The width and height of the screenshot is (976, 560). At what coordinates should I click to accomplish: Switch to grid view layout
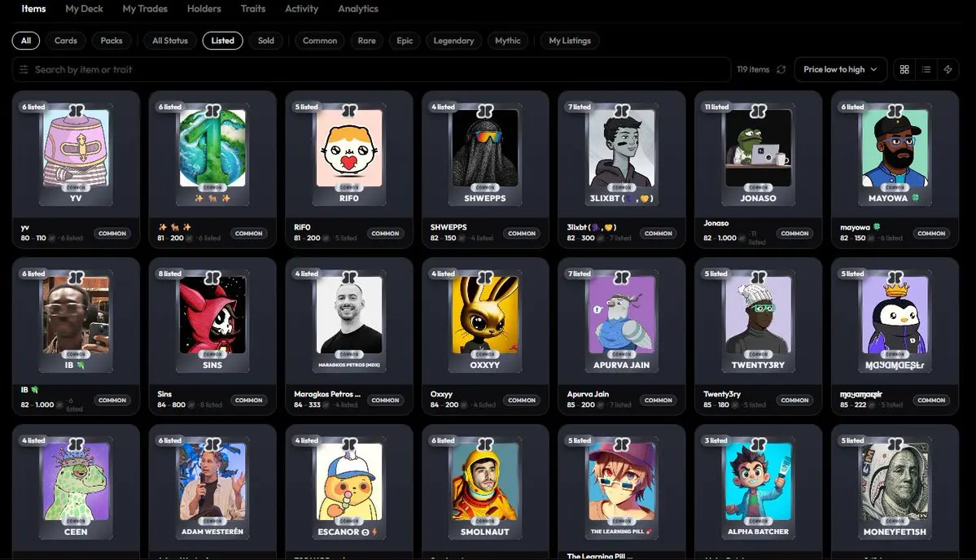[x=904, y=70]
